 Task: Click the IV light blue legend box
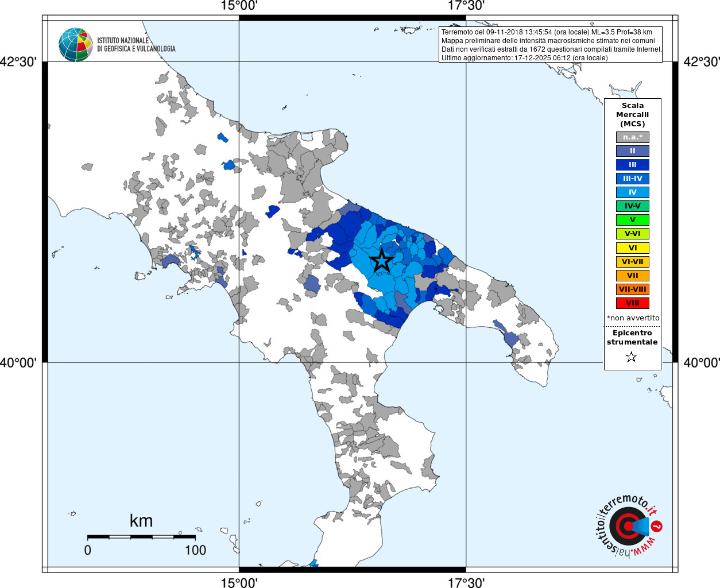click(633, 192)
